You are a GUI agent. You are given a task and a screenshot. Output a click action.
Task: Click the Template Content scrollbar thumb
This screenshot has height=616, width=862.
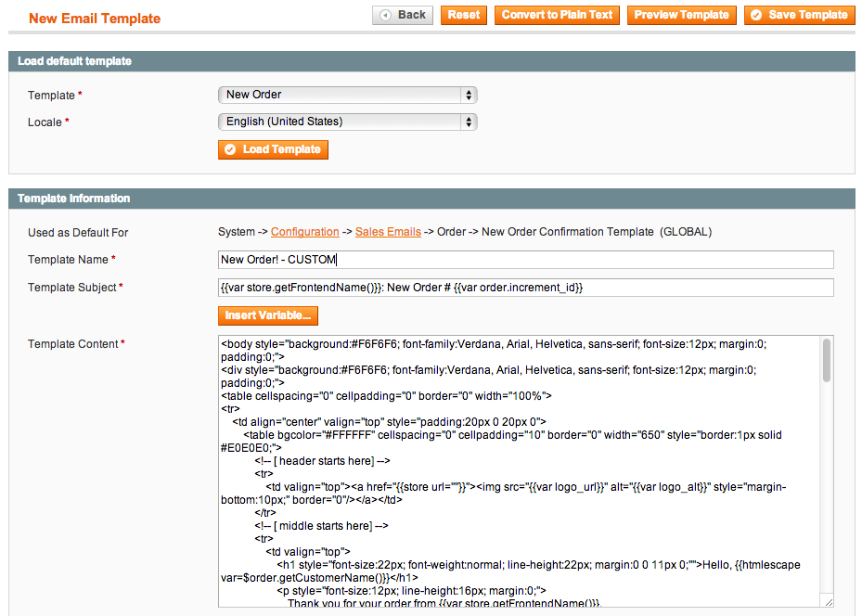(x=826, y=360)
